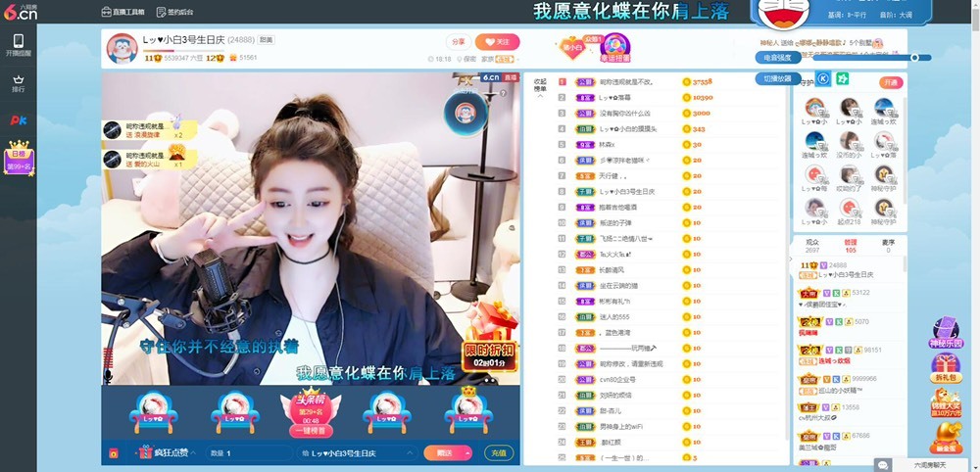Viewport: 980px width, 472px height.
Task: Open the 幸运招募 purple badge
Action: tap(615, 49)
